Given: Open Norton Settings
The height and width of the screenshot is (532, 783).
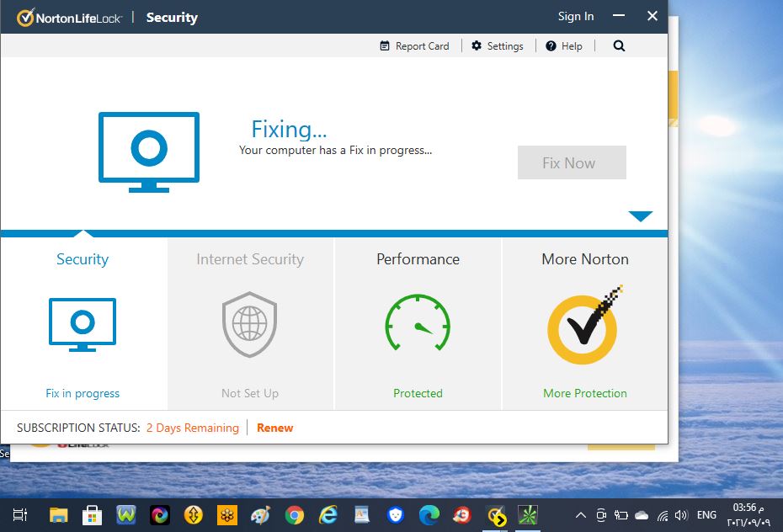Looking at the screenshot, I should [x=498, y=46].
